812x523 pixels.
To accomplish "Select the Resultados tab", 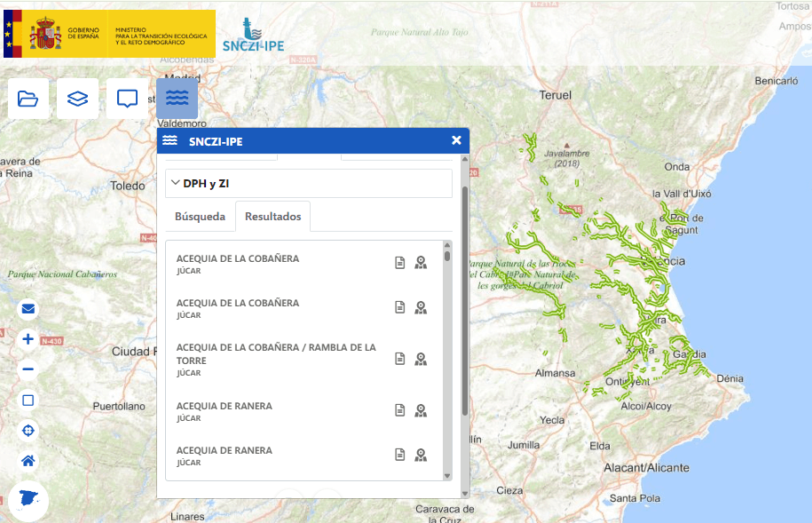I will coord(272,216).
